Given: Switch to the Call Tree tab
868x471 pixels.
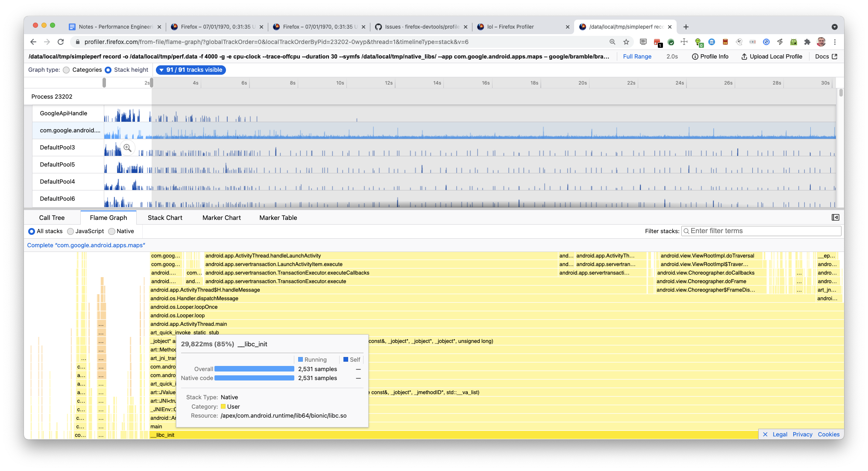Looking at the screenshot, I should pyautogui.click(x=52, y=218).
